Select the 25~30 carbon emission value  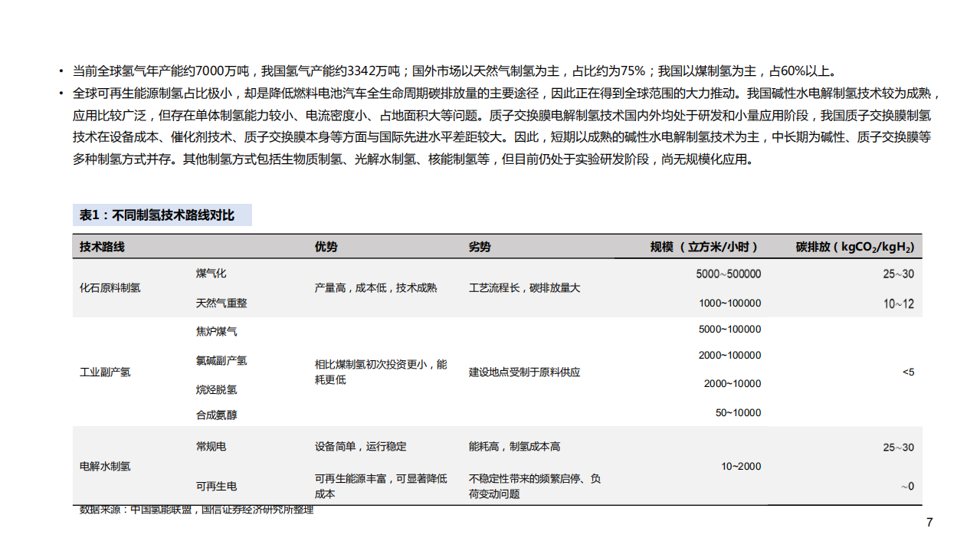898,273
